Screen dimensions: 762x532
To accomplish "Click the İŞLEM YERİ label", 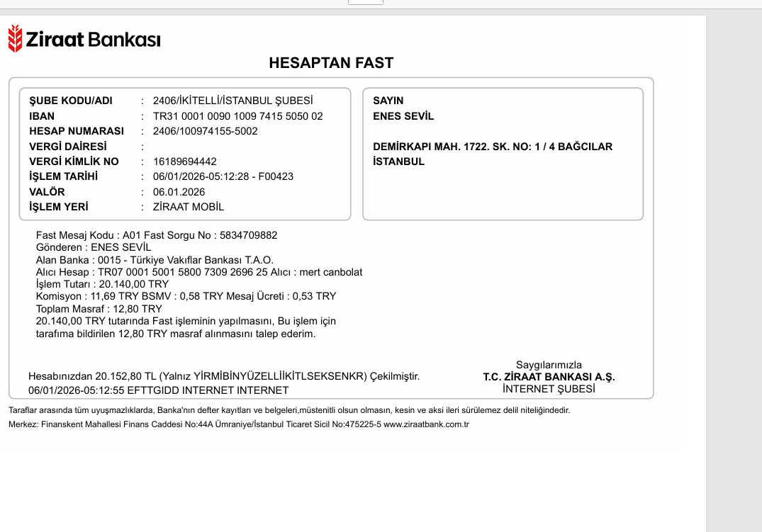I will 58,206.
